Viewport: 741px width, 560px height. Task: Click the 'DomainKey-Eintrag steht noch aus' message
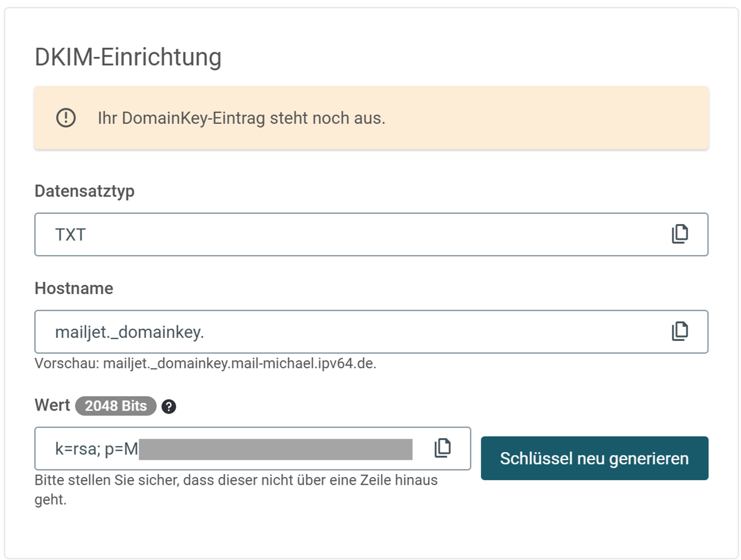241,118
